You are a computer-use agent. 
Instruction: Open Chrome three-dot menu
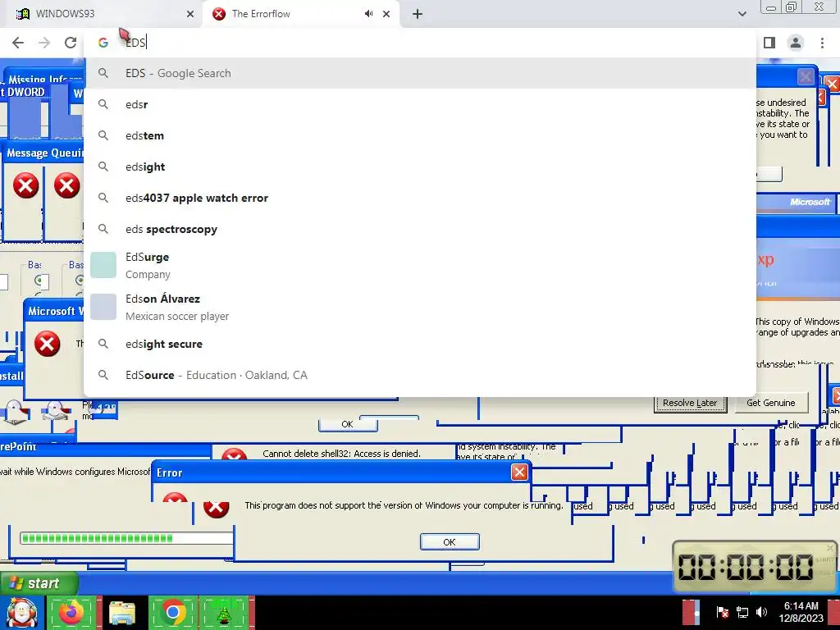click(x=822, y=43)
